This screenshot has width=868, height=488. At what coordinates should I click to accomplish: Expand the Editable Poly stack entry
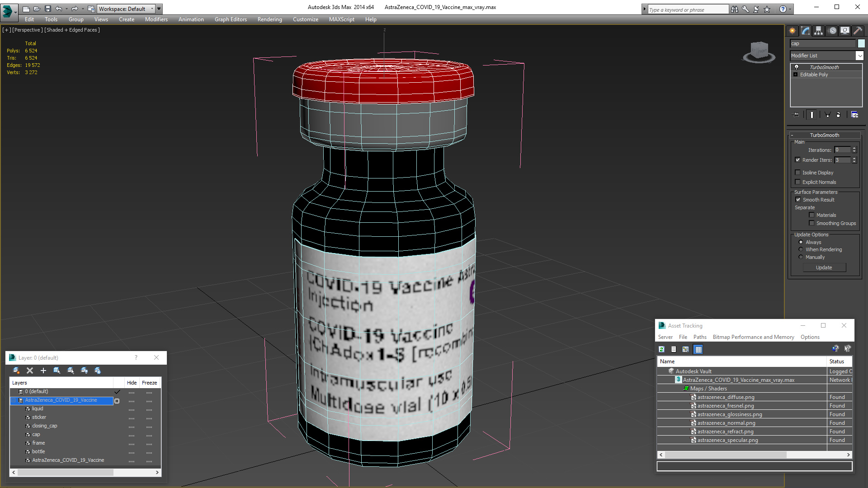click(796, 75)
